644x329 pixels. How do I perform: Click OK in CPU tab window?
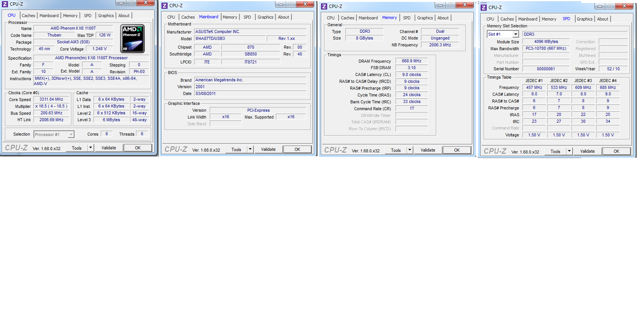pyautogui.click(x=138, y=148)
